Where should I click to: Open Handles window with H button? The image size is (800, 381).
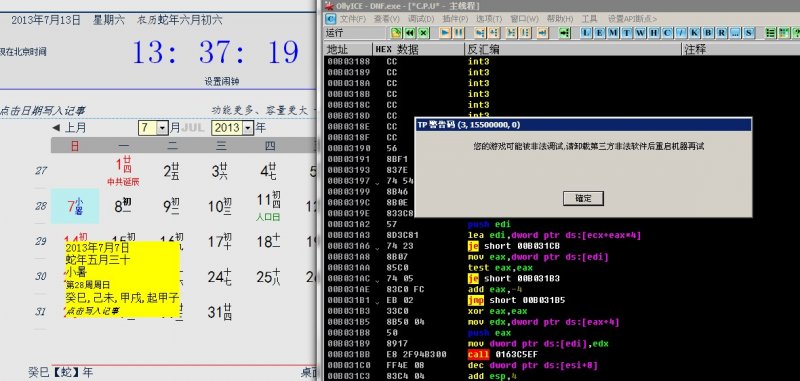(x=654, y=33)
